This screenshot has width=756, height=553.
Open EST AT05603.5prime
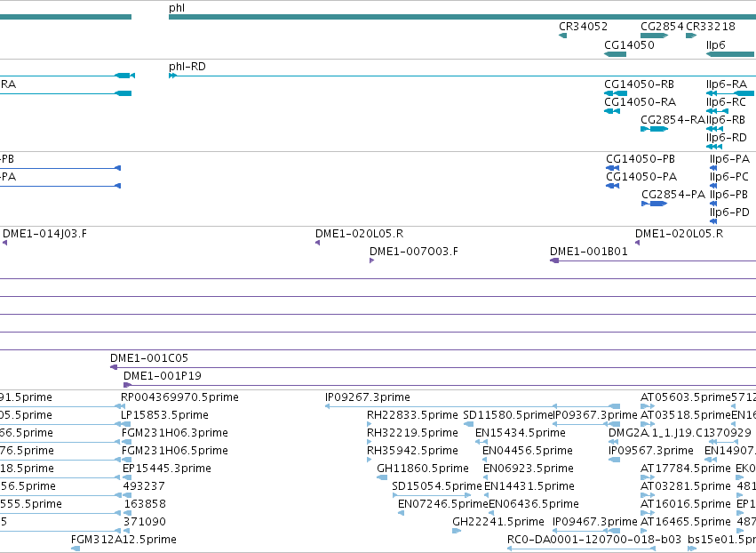click(686, 397)
